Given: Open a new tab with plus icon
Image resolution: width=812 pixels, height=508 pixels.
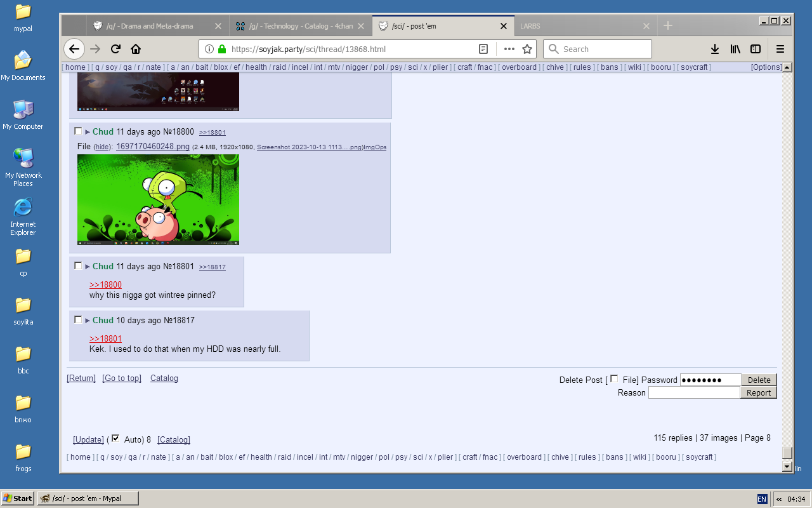Looking at the screenshot, I should 667,26.
